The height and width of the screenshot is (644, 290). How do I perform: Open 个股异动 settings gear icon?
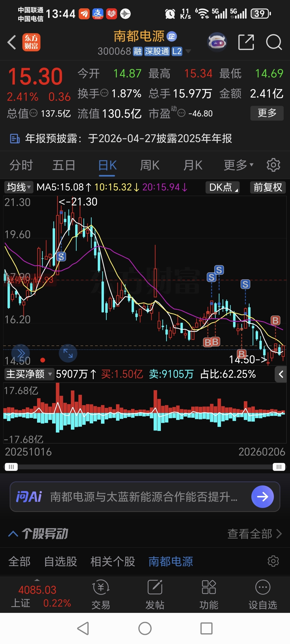[273, 561]
